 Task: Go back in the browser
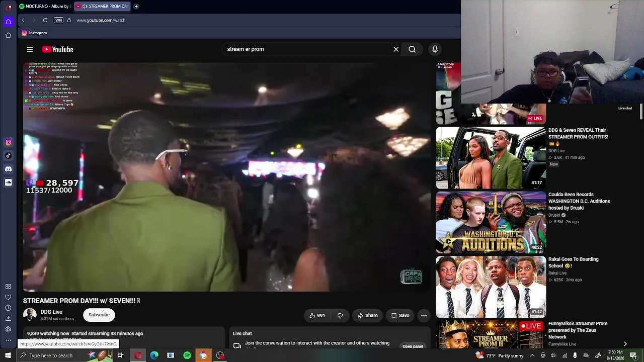[x=23, y=20]
